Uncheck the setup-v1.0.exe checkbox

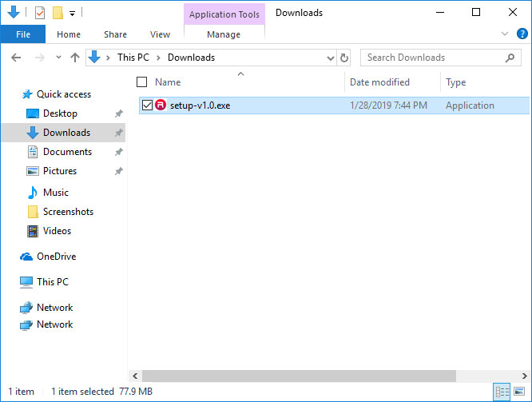coord(147,105)
